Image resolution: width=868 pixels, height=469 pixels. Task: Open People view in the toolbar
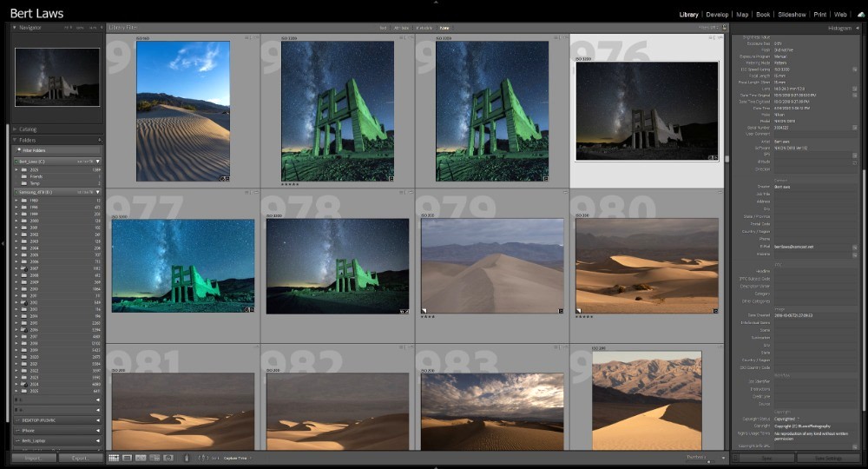tap(168, 458)
